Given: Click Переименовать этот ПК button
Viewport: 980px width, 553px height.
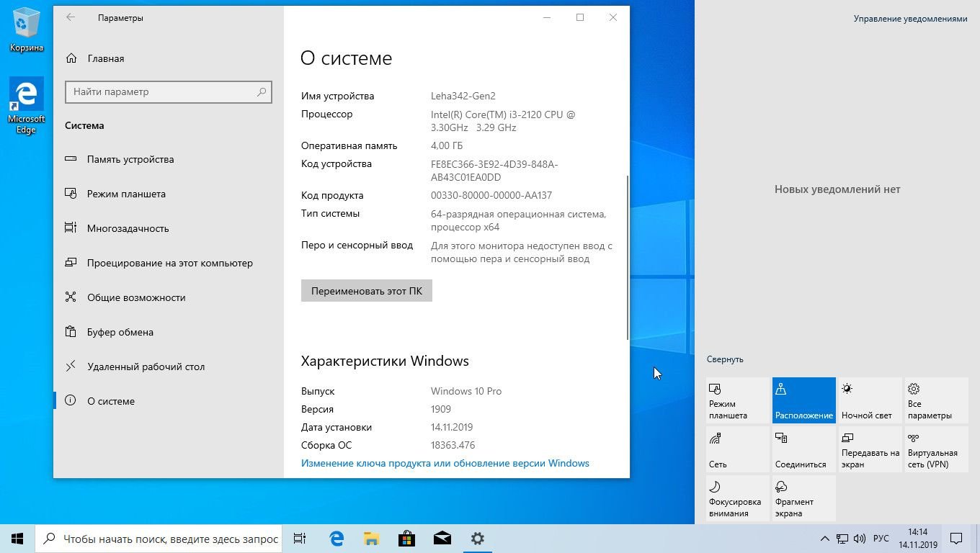Looking at the screenshot, I should [x=367, y=291].
